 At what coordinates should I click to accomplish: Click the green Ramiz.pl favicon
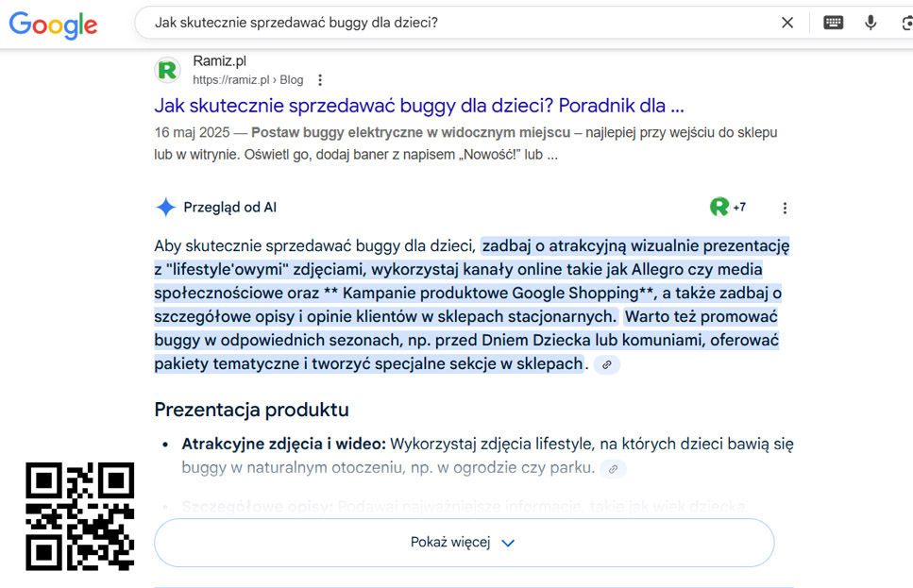[168, 70]
